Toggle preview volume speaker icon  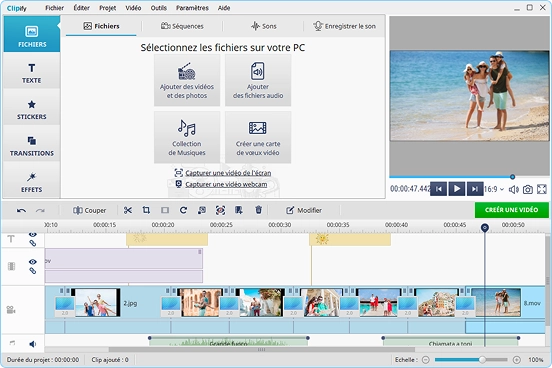pyautogui.click(x=513, y=189)
